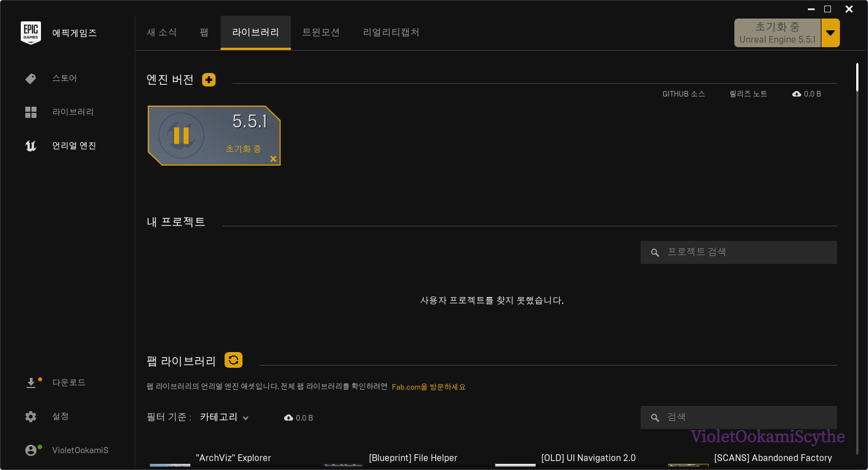Image resolution: width=868 pixels, height=470 pixels.
Task: Cancel the 5.5.1 engine install with X
Action: tap(273, 159)
